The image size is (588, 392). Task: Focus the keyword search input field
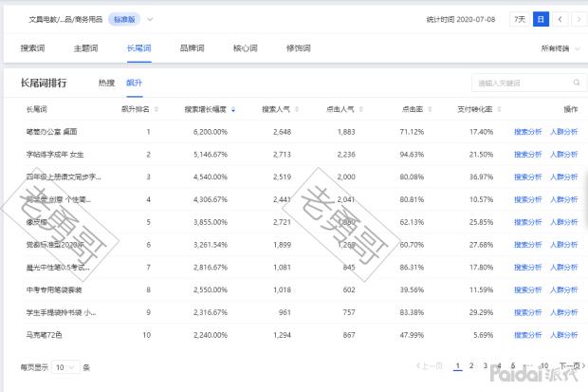pos(527,83)
